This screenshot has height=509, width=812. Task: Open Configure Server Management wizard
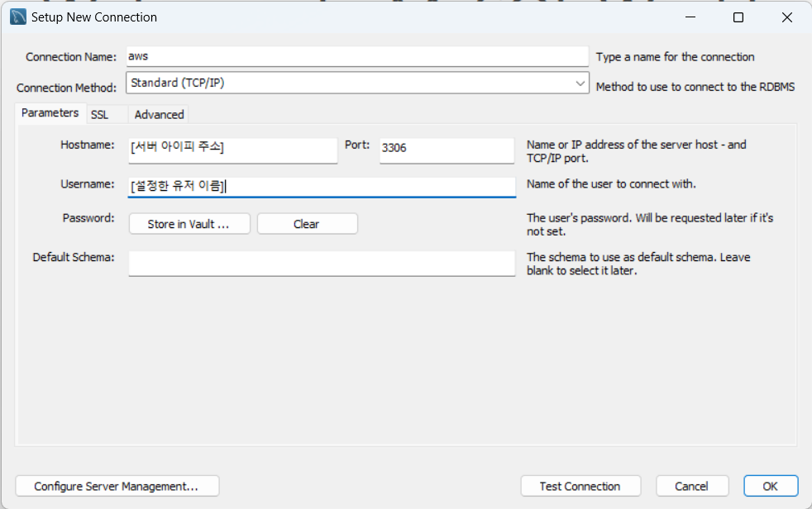click(117, 486)
